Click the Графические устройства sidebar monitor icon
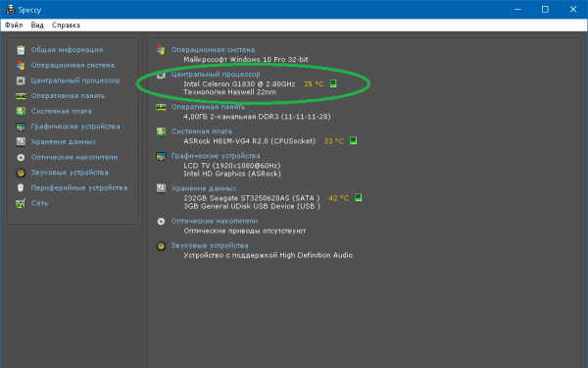The width and height of the screenshot is (588, 368). pos(21,127)
